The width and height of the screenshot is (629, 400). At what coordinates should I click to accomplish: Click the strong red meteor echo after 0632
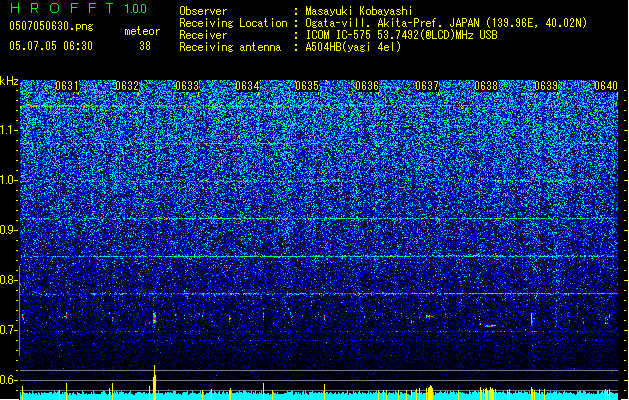coord(154,318)
